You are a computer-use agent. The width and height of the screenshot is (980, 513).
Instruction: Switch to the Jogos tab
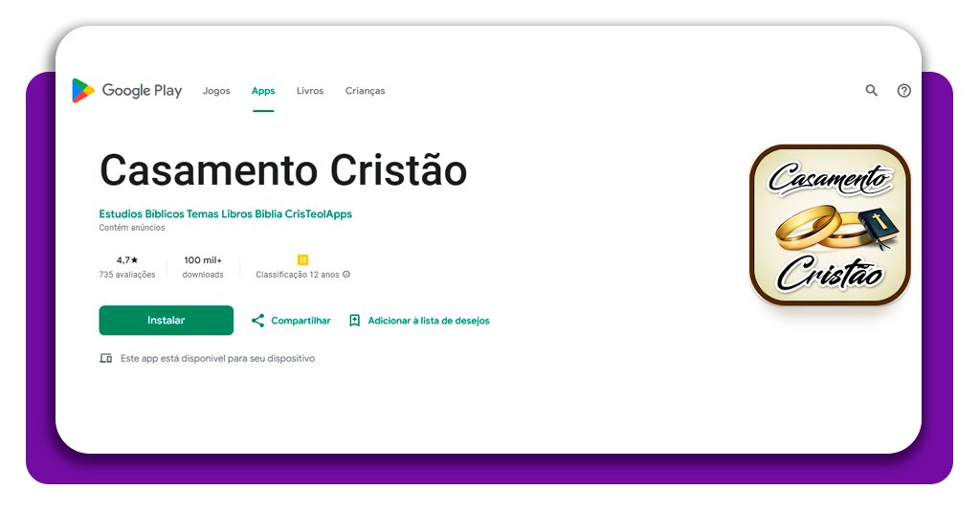216,91
